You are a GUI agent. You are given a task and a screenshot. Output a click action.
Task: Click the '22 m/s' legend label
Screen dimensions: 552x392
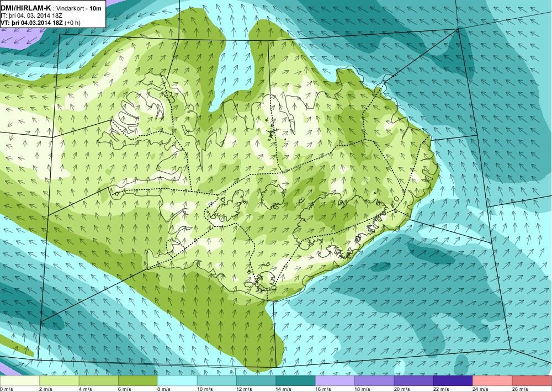click(x=442, y=389)
